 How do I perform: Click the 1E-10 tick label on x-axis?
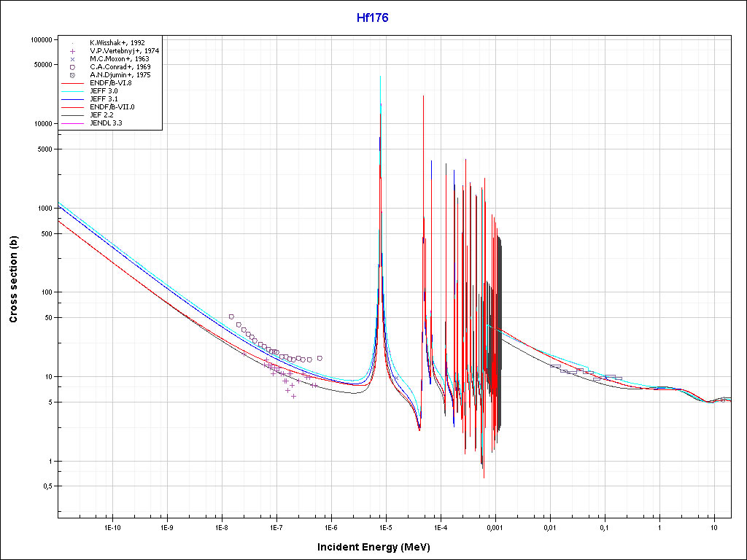112,526
